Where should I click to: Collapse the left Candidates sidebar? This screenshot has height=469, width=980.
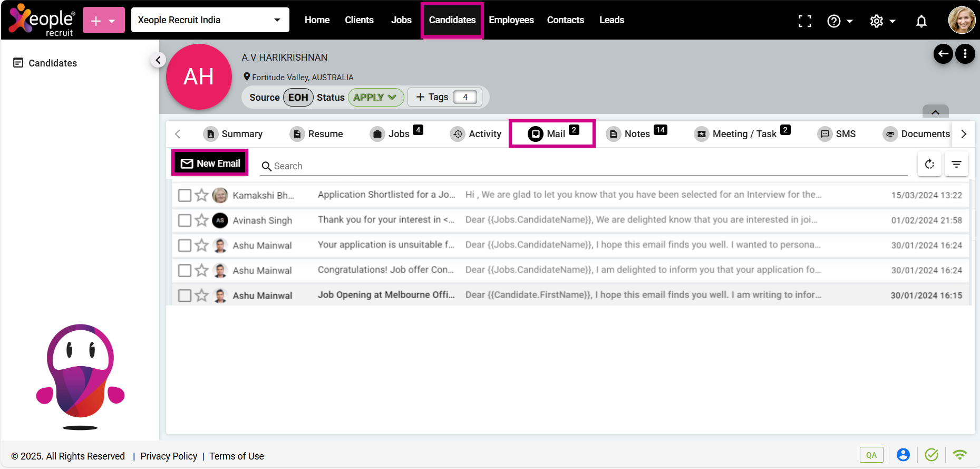pos(158,60)
